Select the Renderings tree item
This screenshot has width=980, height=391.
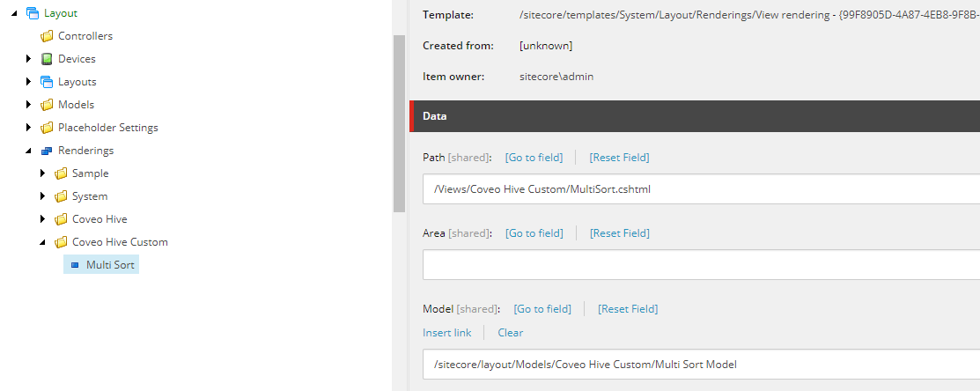tap(85, 151)
